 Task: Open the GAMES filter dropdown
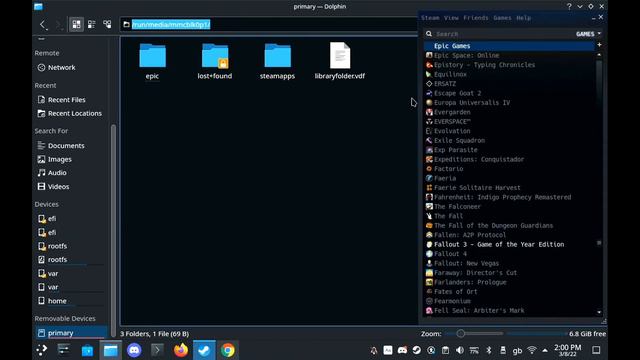(588, 34)
